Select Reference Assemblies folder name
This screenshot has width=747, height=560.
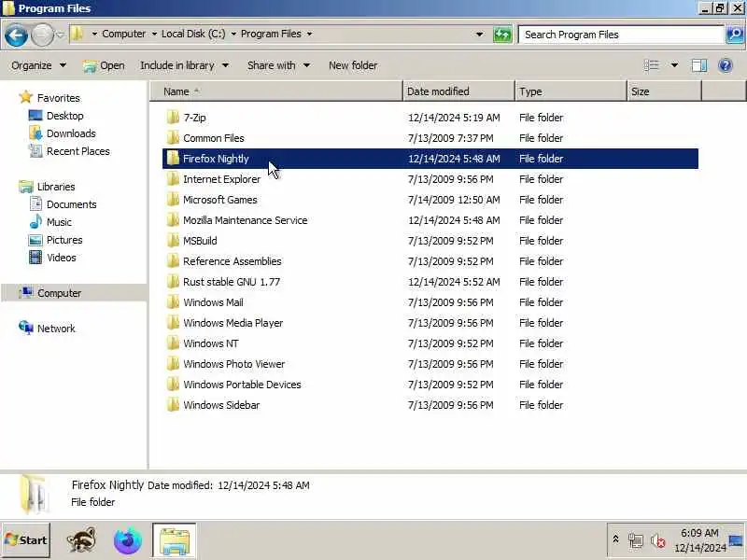pos(232,261)
